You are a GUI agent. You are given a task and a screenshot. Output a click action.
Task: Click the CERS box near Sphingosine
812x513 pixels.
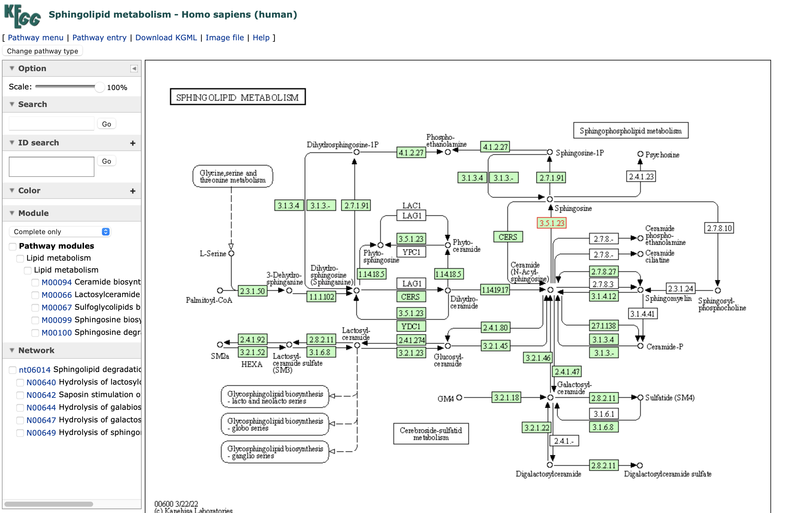(508, 237)
